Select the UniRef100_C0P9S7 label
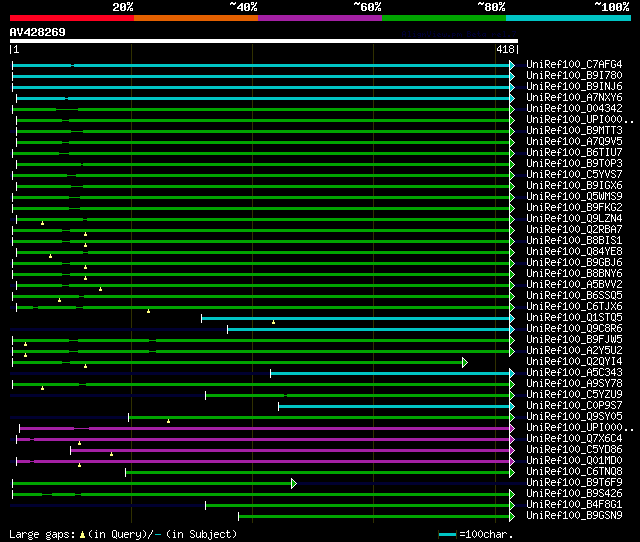Screen dimensions: 640x542 tap(574, 406)
